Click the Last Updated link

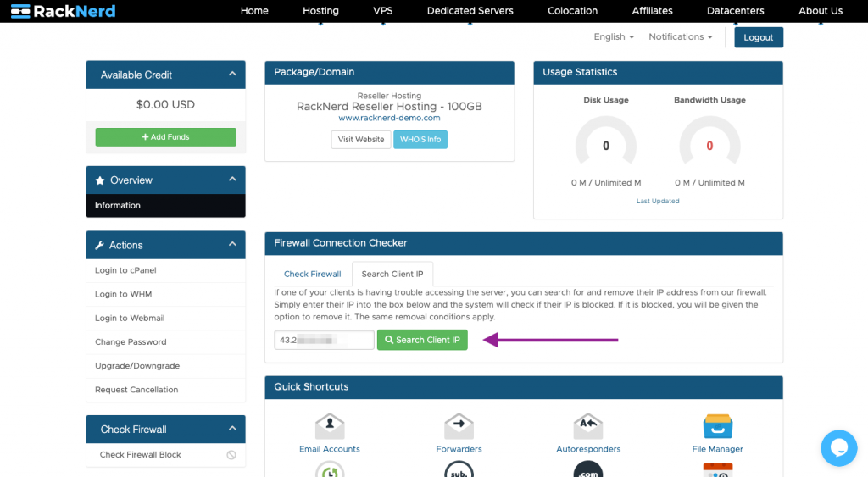pyautogui.click(x=658, y=201)
